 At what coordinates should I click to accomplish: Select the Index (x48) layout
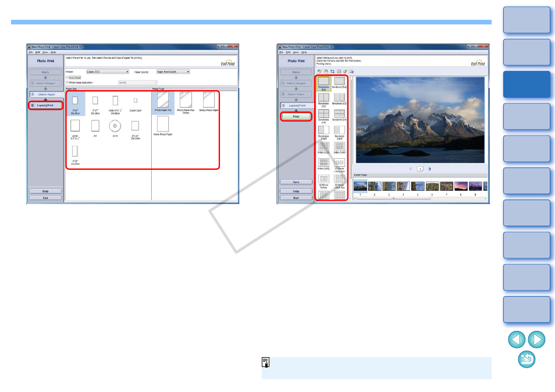pos(339,147)
